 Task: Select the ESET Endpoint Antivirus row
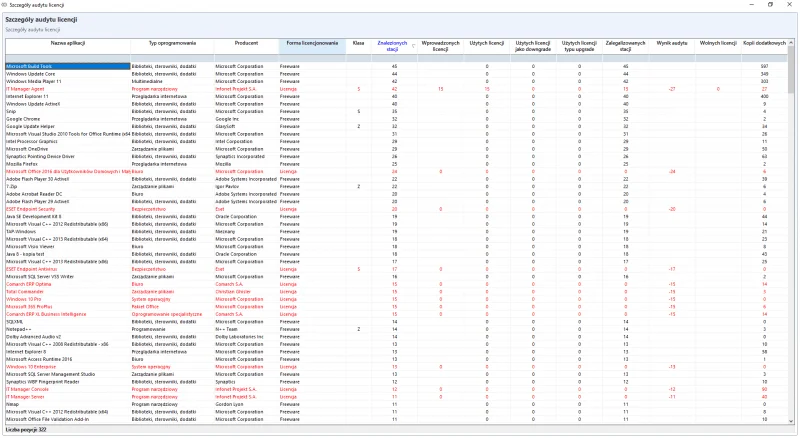pyautogui.click(x=396, y=269)
